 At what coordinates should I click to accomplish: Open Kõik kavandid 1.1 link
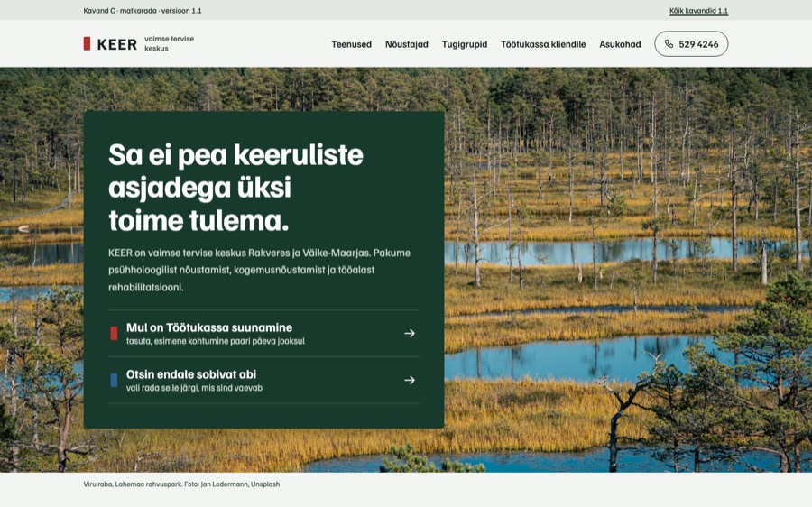pos(698,11)
